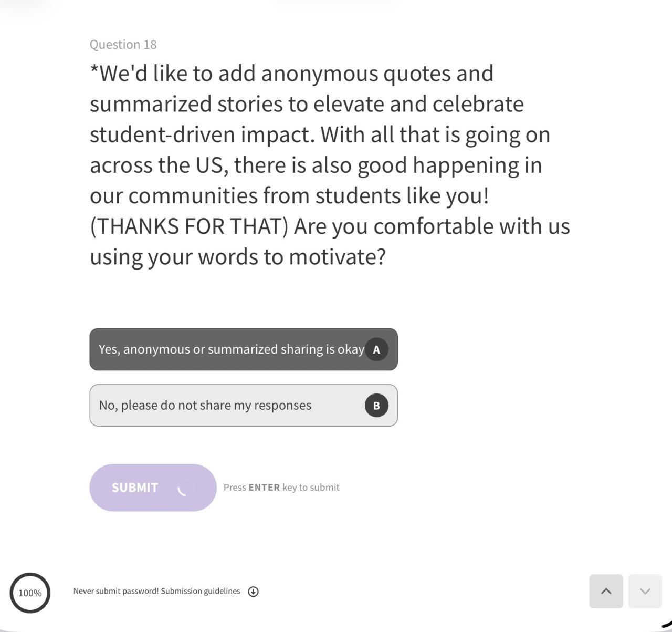Click the A key badge icon

[376, 349]
